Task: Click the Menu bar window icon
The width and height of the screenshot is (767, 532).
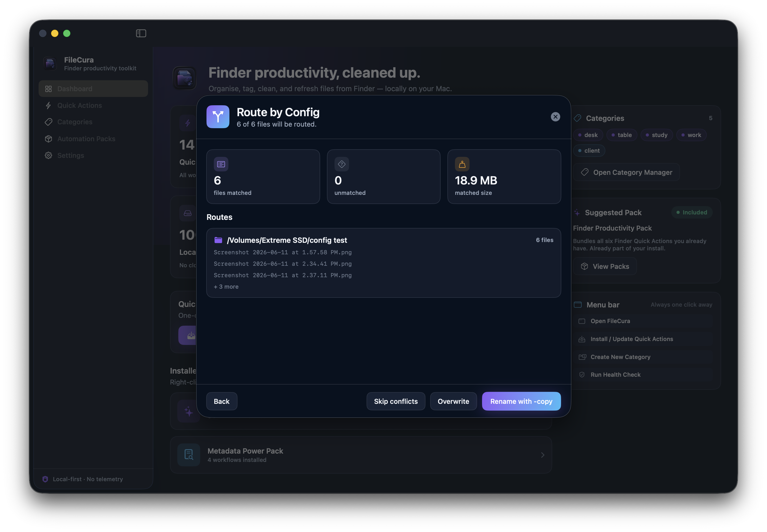Action: click(577, 305)
